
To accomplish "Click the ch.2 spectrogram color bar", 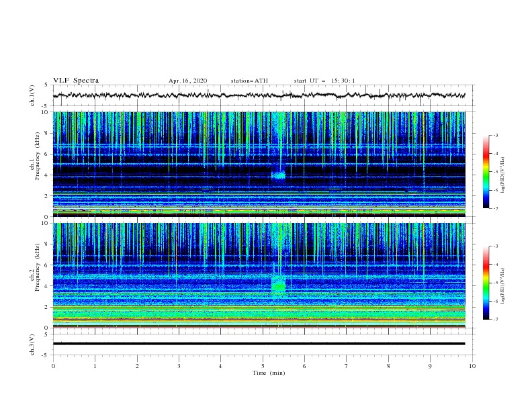I will point(486,283).
